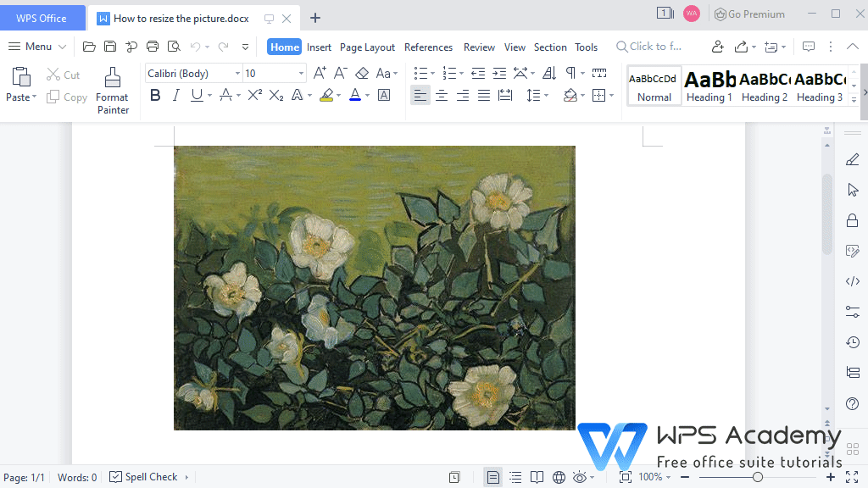The image size is (868, 488).
Task: Click the Paste clipboard icon
Action: coord(21,77)
